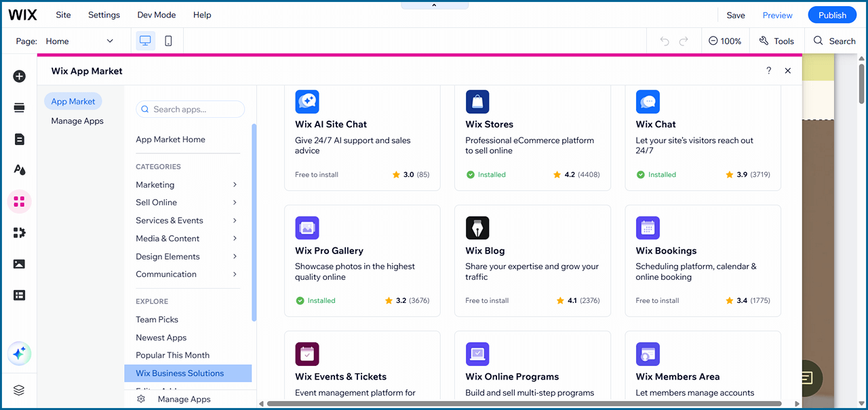Click the redo arrow
The image size is (868, 410).
[684, 41]
